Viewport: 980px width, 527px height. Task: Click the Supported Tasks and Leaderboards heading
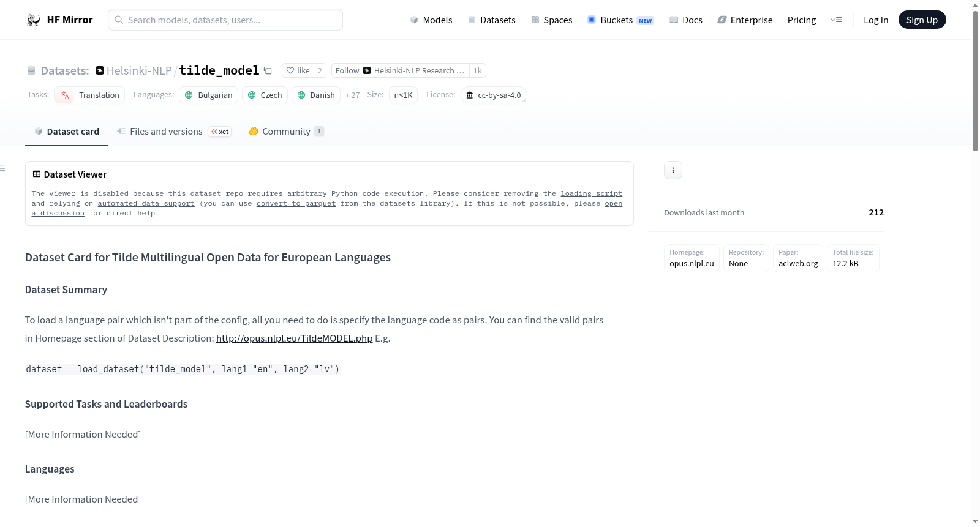point(106,404)
